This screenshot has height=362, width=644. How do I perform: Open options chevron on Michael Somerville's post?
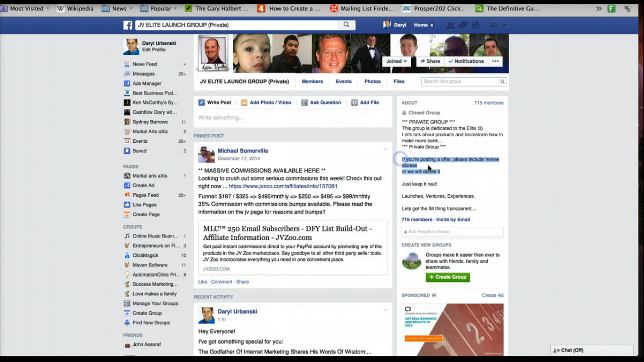point(385,149)
